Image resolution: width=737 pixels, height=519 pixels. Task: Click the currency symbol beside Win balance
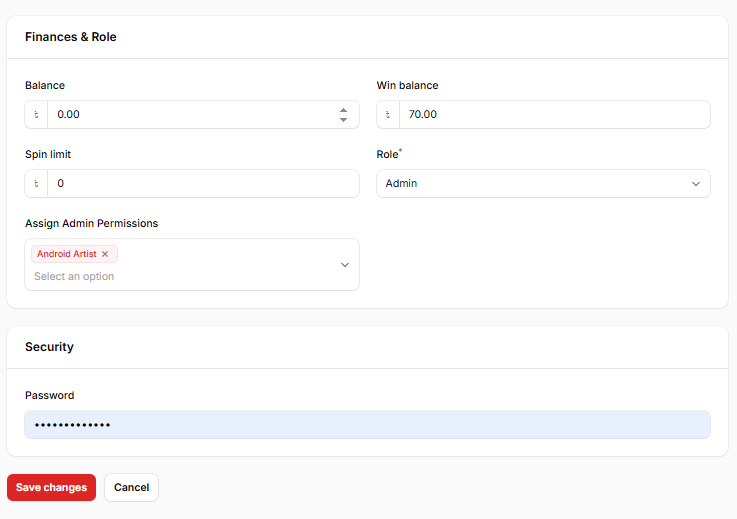388,115
